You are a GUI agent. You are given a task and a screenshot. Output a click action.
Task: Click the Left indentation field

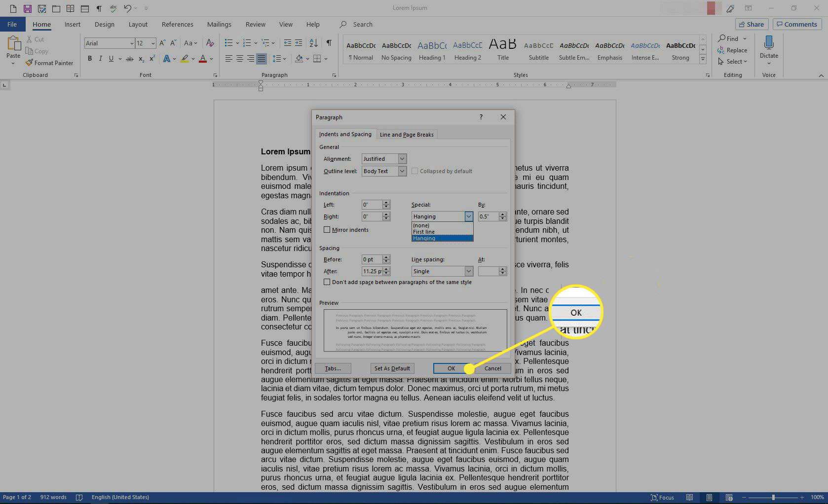tap(372, 205)
